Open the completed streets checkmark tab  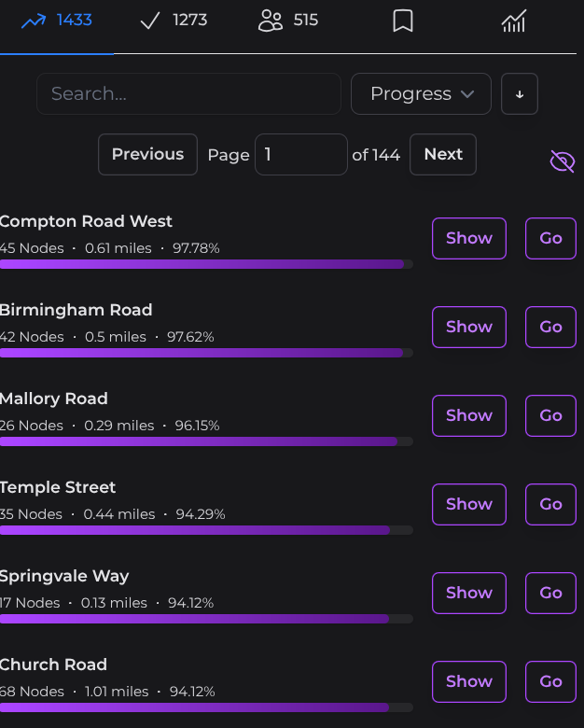pyautogui.click(x=150, y=21)
